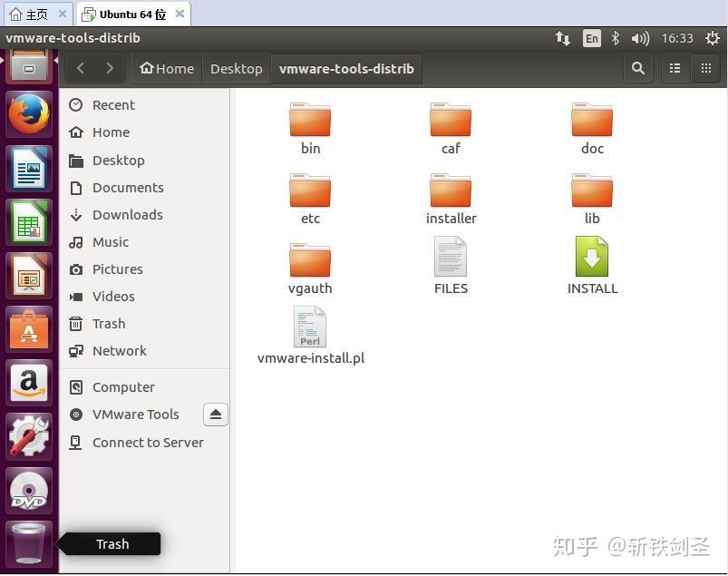Open Home in the sidebar

click(x=145, y=132)
